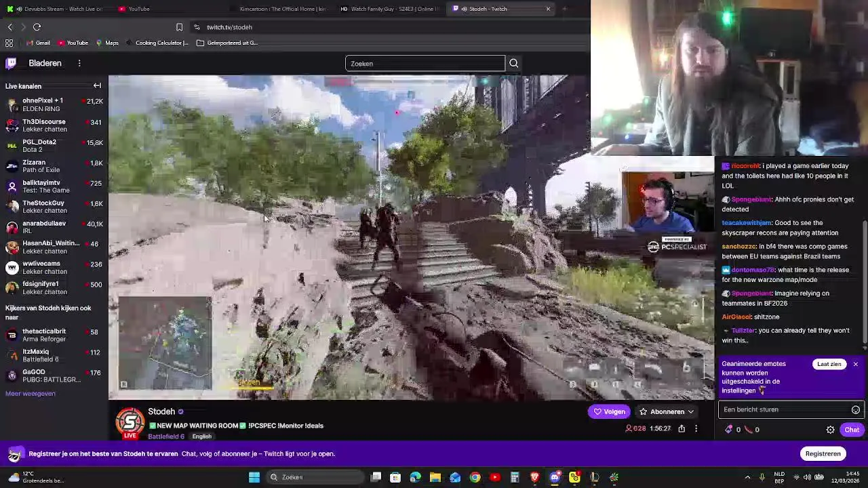Open the browser apps grid icon
Image resolution: width=868 pixels, height=488 pixels.
9,43
